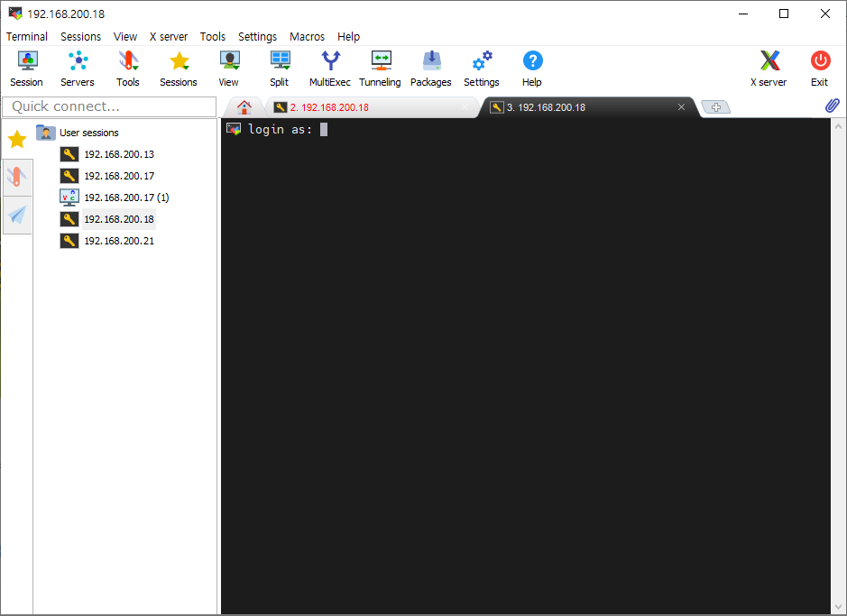Enable MultiExec mode
The image size is (847, 616).
pyautogui.click(x=330, y=68)
